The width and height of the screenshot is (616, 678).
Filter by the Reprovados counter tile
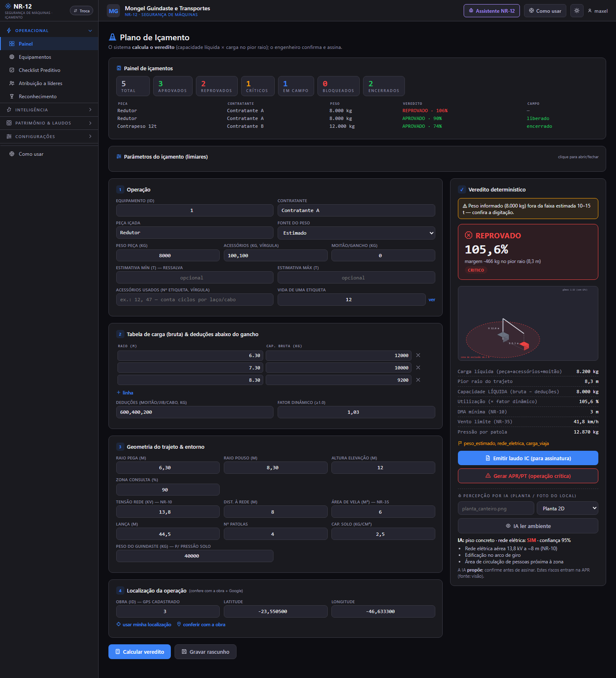pos(216,86)
